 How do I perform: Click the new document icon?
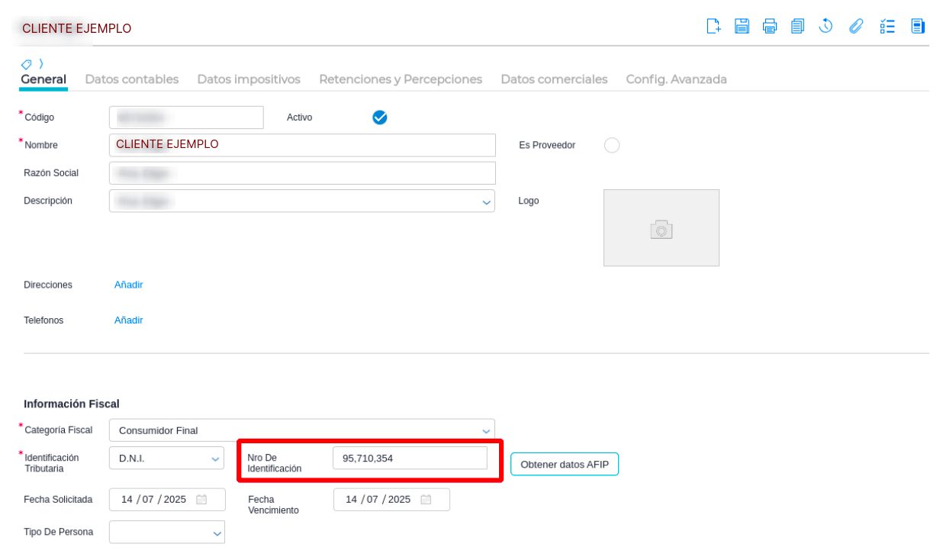[713, 26]
